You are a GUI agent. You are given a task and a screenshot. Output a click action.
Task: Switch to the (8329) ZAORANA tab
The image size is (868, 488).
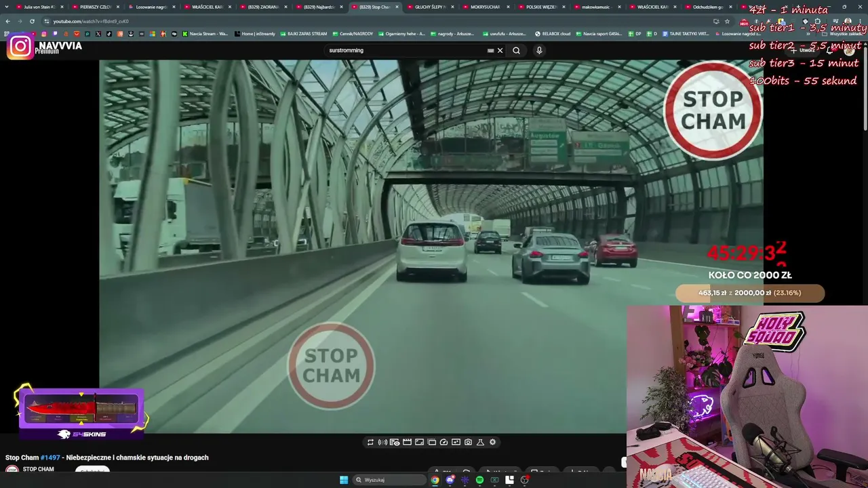pyautogui.click(x=263, y=7)
